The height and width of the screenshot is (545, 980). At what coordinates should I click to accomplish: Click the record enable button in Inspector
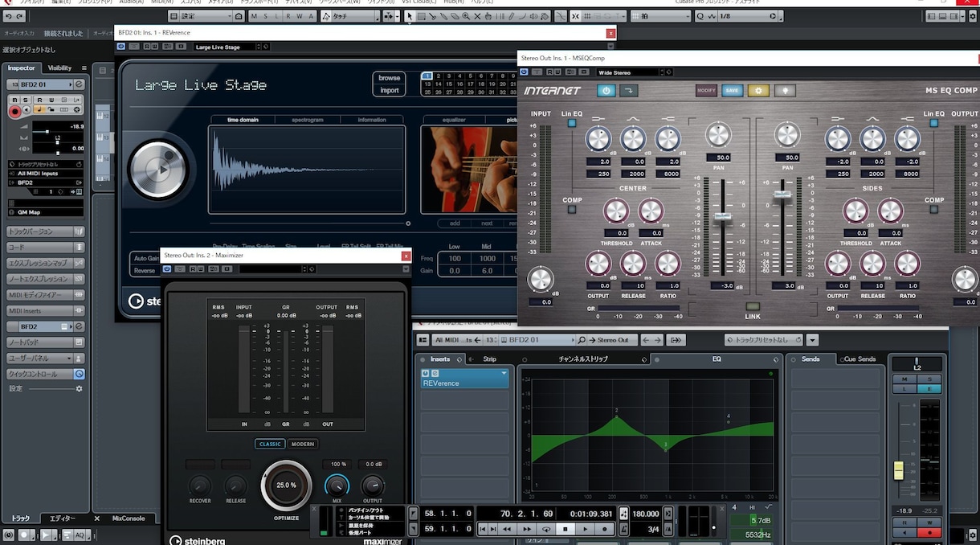tap(15, 112)
